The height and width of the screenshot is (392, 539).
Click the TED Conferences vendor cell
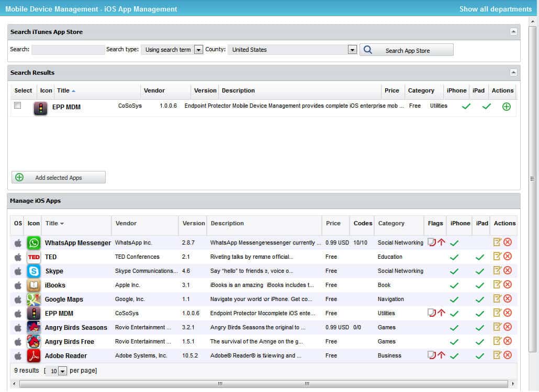click(137, 257)
